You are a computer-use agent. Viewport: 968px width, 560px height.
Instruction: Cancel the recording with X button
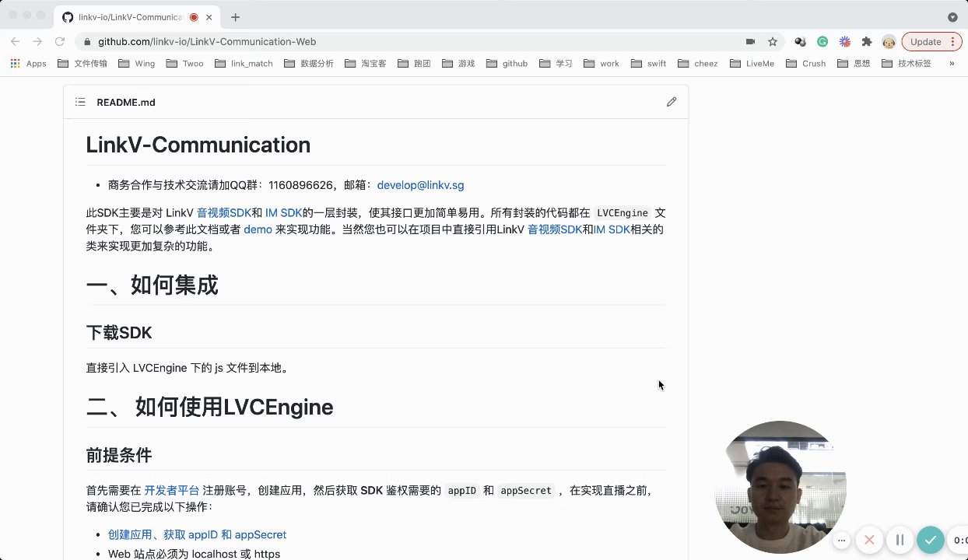coord(869,540)
